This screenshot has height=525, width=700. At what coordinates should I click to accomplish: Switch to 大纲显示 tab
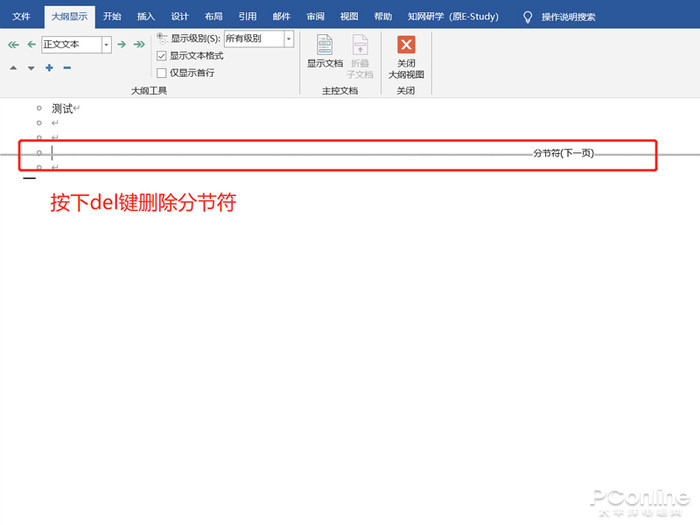pyautogui.click(x=70, y=17)
